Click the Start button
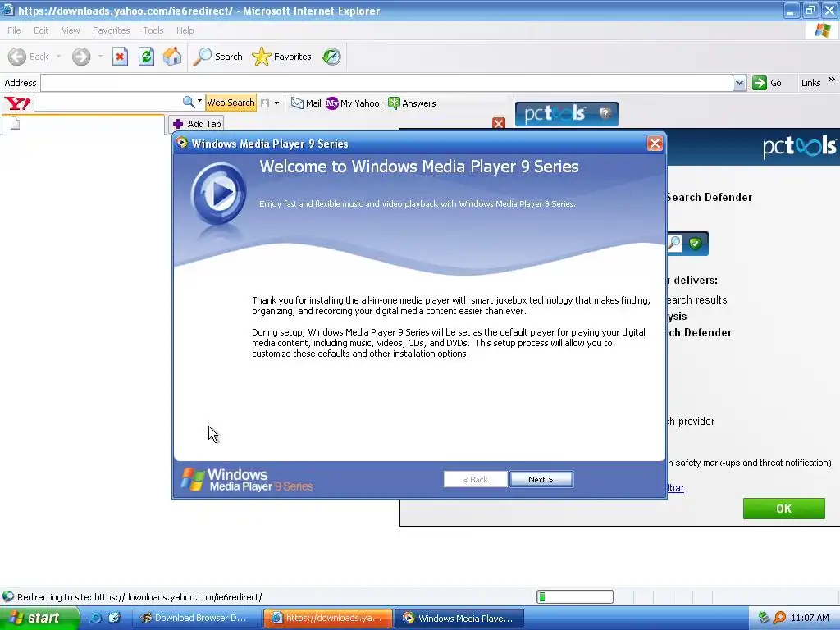840x630 pixels. pos(39,618)
